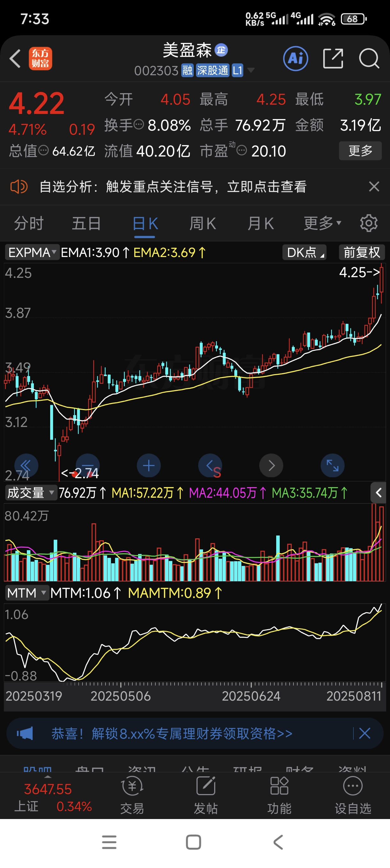The height and width of the screenshot is (868, 390).
Task: Open the 更多 details button
Action: (360, 151)
